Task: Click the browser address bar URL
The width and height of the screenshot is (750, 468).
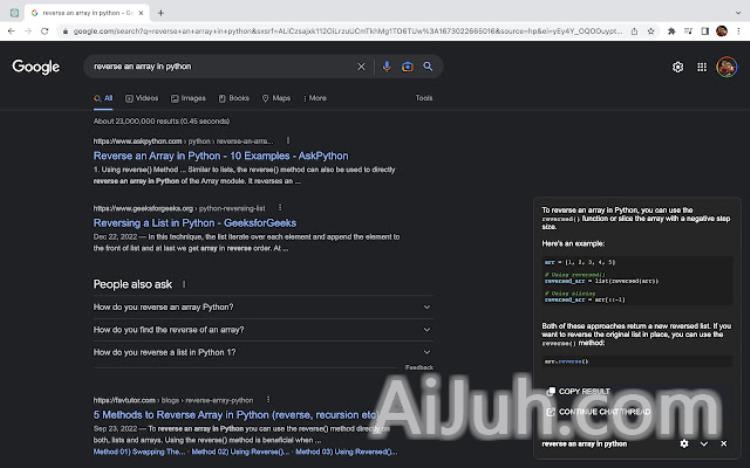Action: click(x=348, y=31)
